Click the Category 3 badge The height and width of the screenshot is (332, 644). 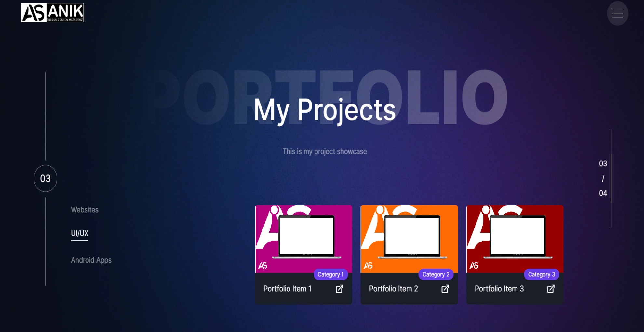coord(542,274)
